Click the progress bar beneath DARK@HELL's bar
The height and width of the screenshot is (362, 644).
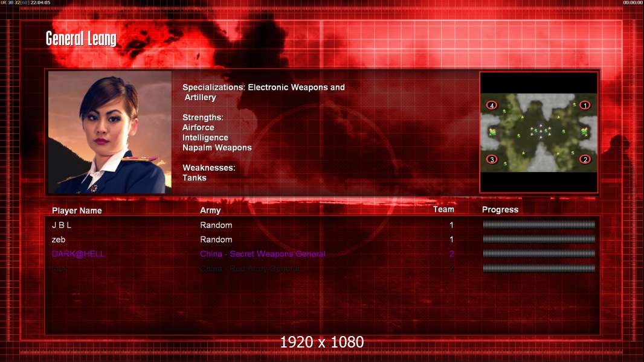pyautogui.click(x=539, y=268)
